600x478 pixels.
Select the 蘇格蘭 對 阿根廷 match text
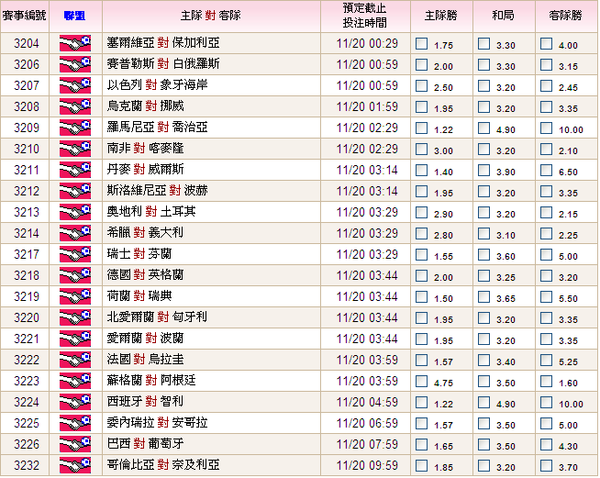152,380
